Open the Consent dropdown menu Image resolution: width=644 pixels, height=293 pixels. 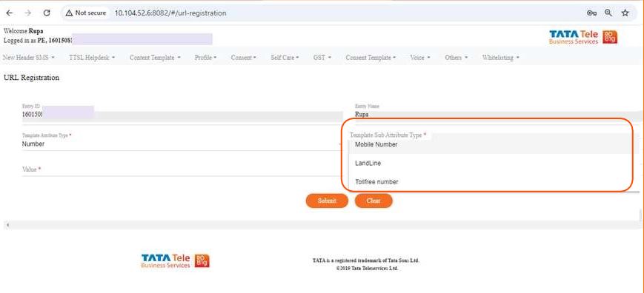coord(243,58)
